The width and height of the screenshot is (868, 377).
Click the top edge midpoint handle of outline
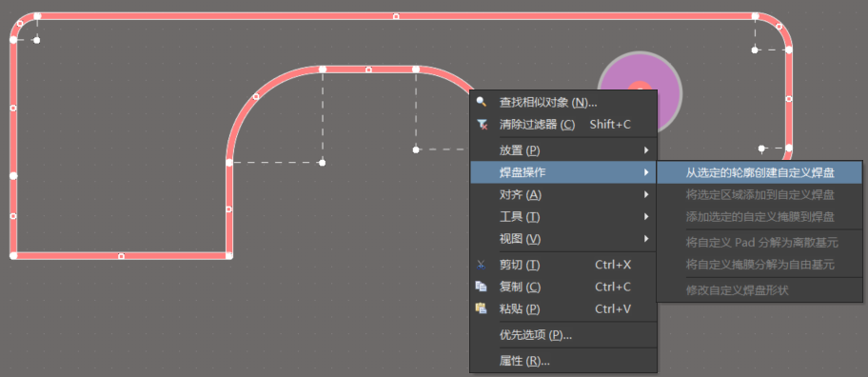[396, 16]
